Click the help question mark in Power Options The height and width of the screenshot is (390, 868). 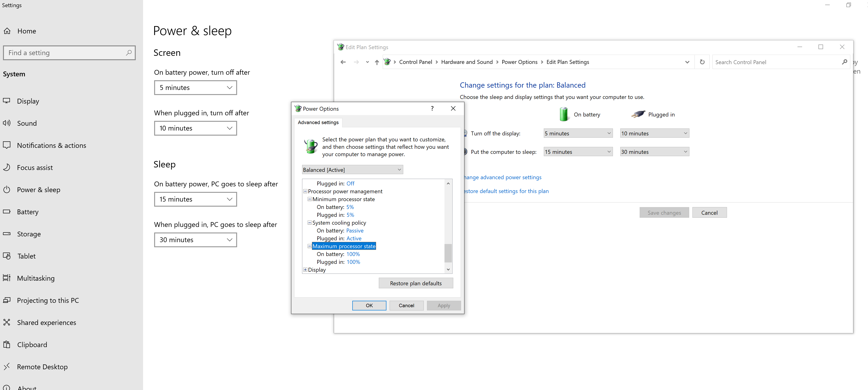click(x=432, y=109)
